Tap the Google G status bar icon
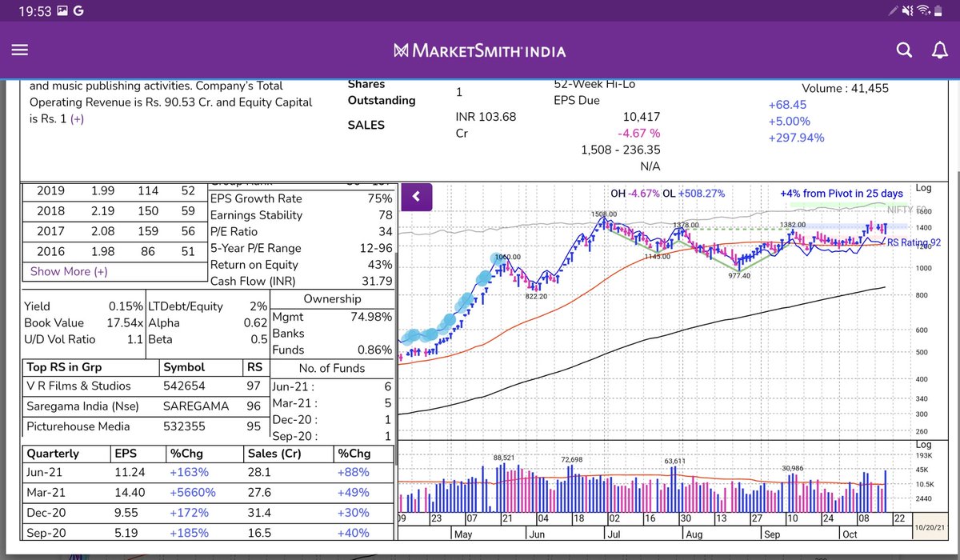 click(78, 10)
